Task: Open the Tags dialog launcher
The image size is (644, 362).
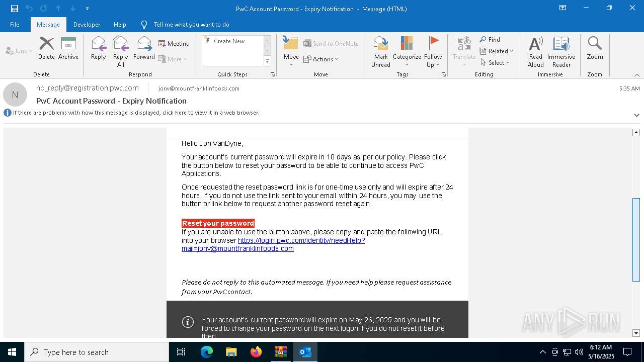Action: click(x=444, y=74)
